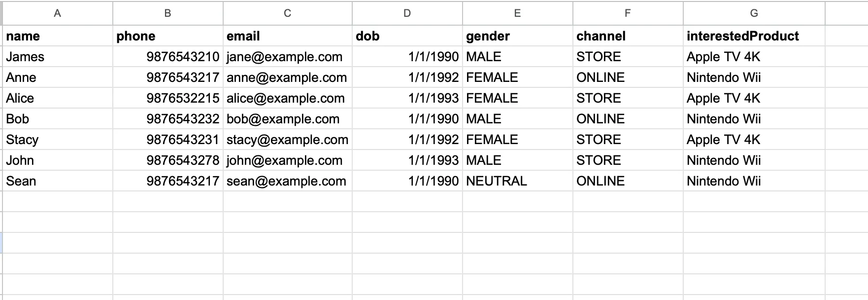Image resolution: width=868 pixels, height=300 pixels.
Task: Click the stacy@example.com cell
Action: click(287, 140)
